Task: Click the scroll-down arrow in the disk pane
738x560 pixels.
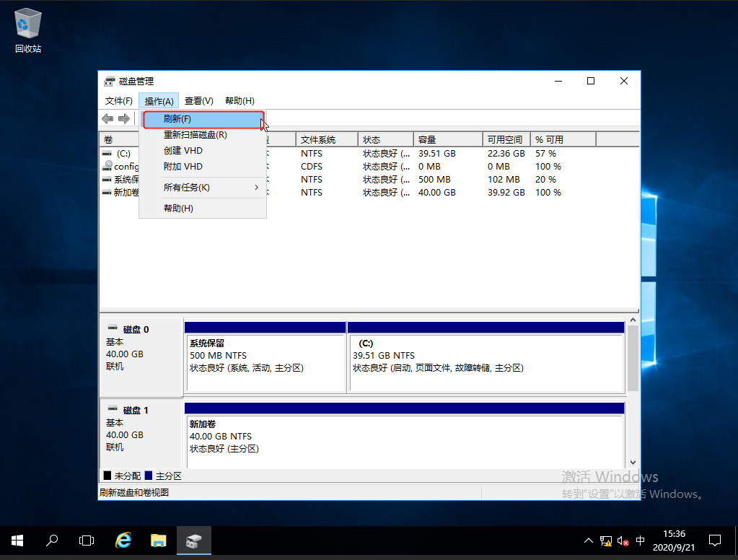Action: point(633,463)
